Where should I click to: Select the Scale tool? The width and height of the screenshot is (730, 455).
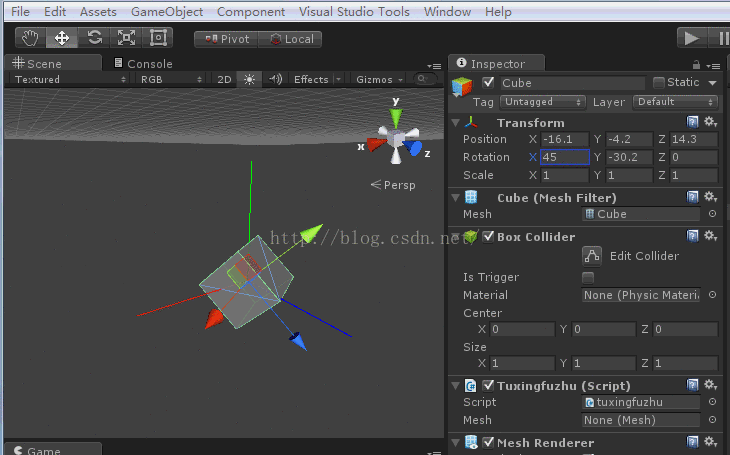pos(126,38)
